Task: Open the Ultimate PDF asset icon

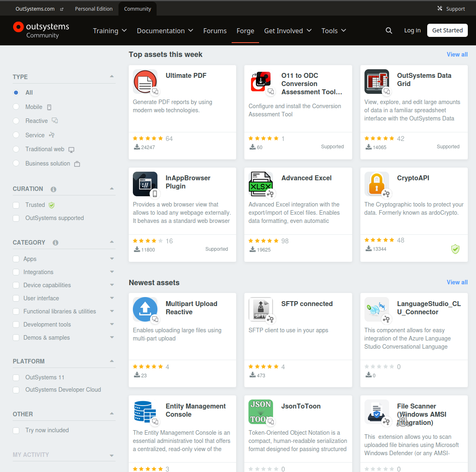Action: [x=145, y=82]
